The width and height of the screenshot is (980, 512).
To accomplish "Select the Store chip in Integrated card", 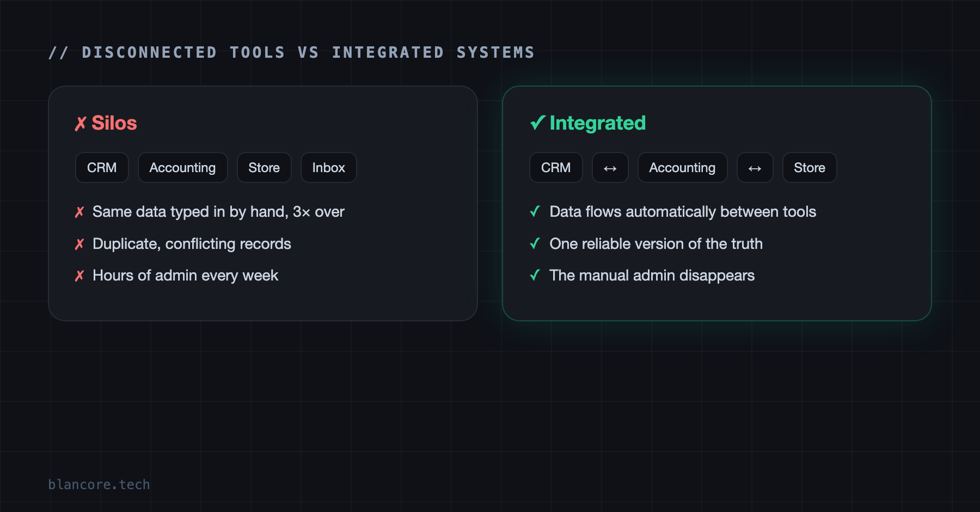I will (x=810, y=168).
